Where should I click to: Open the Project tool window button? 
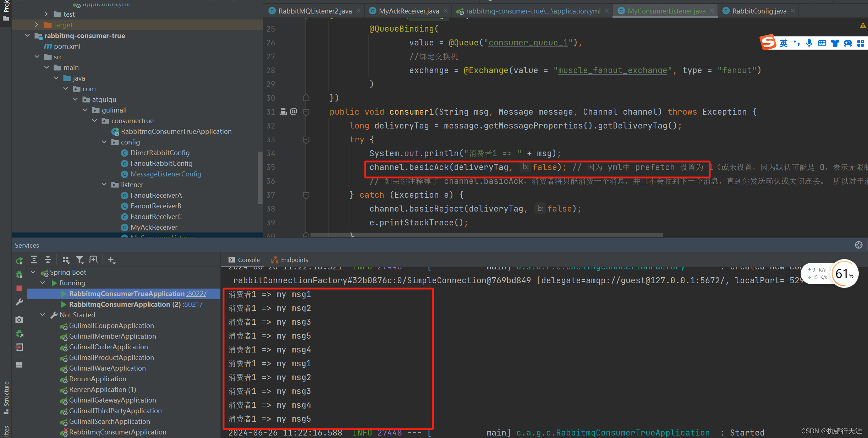click(6, 10)
